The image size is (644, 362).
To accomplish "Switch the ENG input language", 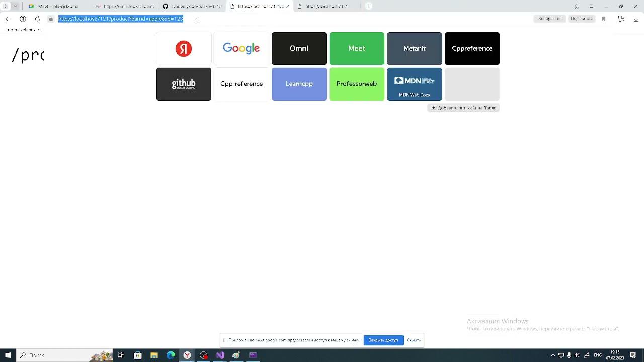I will 598,355.
